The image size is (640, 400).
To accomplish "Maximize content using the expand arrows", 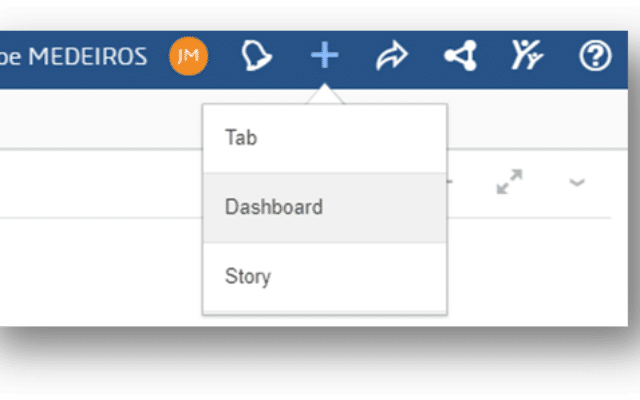I will point(510,182).
